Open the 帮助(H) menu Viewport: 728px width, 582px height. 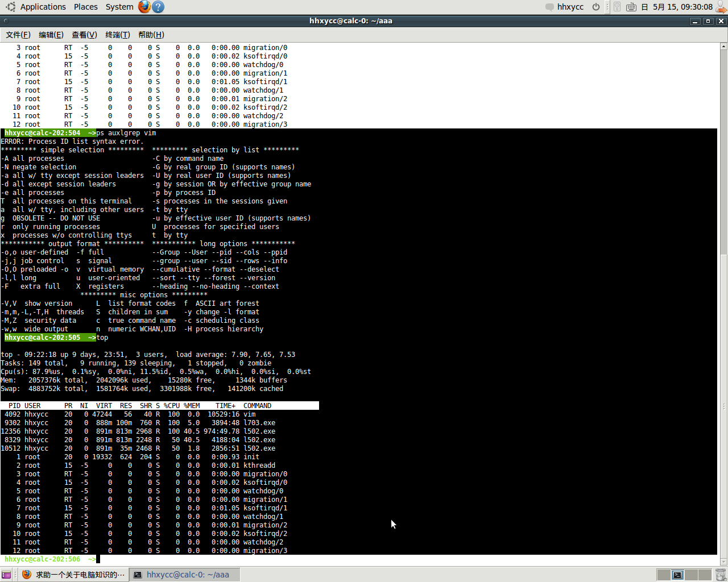(151, 35)
